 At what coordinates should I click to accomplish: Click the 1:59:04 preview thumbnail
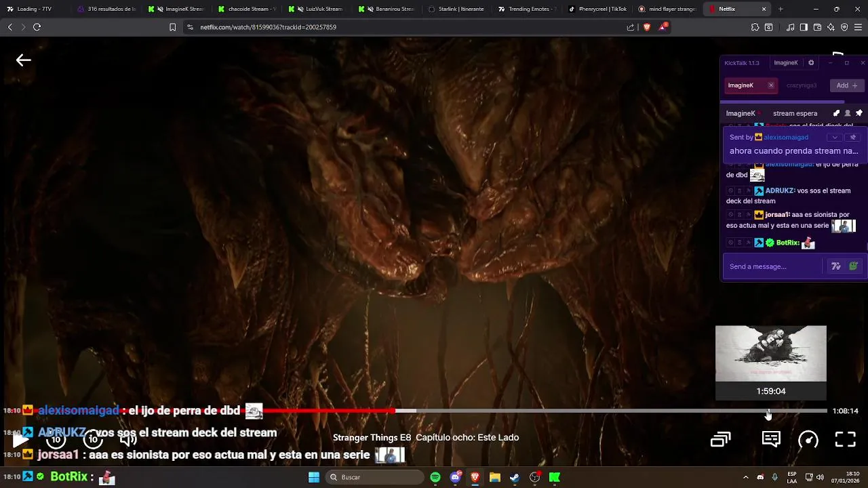click(771, 354)
